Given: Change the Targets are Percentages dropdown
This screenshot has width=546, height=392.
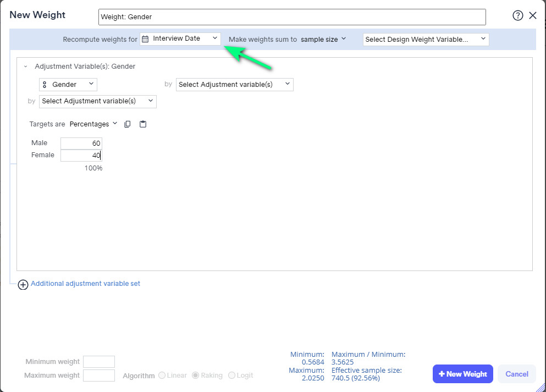Looking at the screenshot, I should [93, 124].
